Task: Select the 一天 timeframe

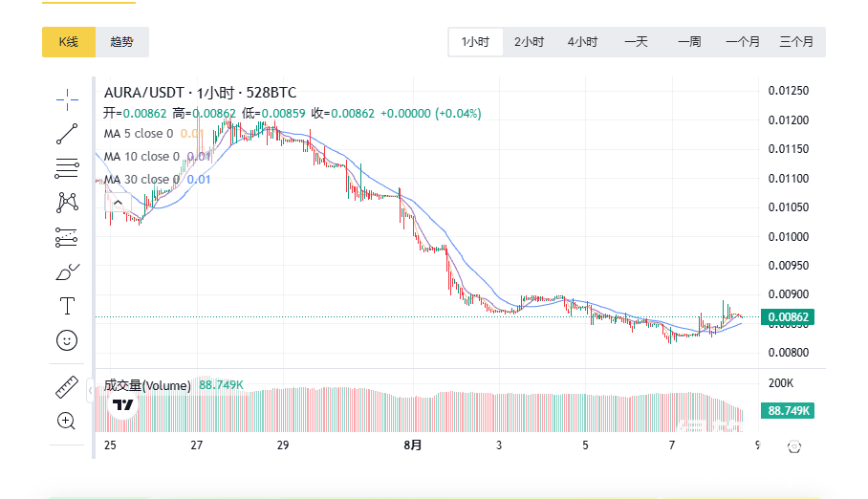Action: (636, 42)
